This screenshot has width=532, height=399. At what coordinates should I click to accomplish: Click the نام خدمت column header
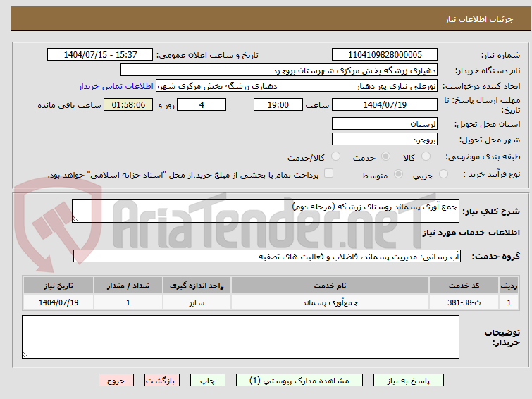330,286
